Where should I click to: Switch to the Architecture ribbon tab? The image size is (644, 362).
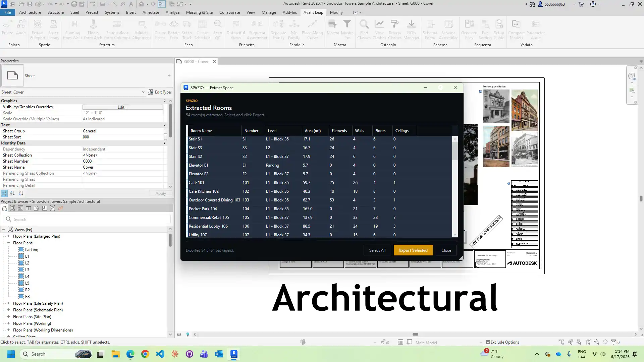30,12
